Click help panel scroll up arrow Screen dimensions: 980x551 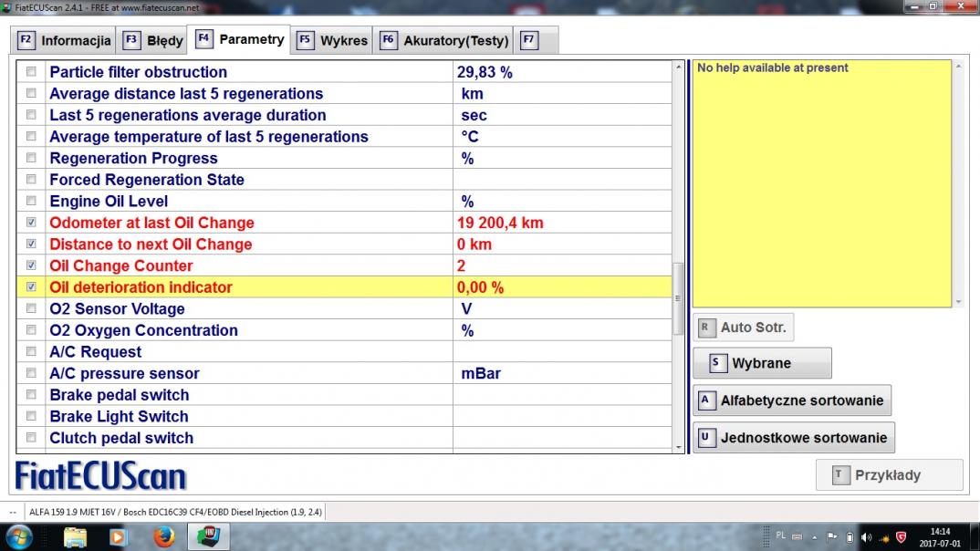[x=958, y=67]
